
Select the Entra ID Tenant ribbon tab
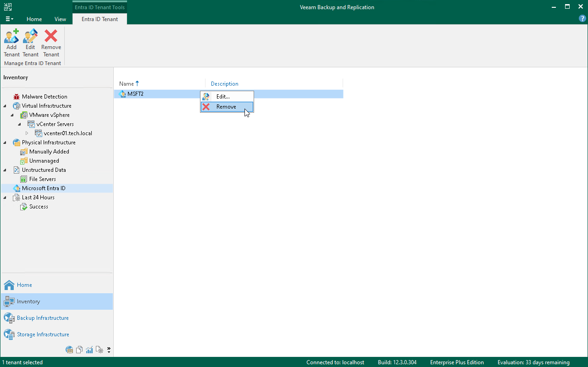pos(100,19)
